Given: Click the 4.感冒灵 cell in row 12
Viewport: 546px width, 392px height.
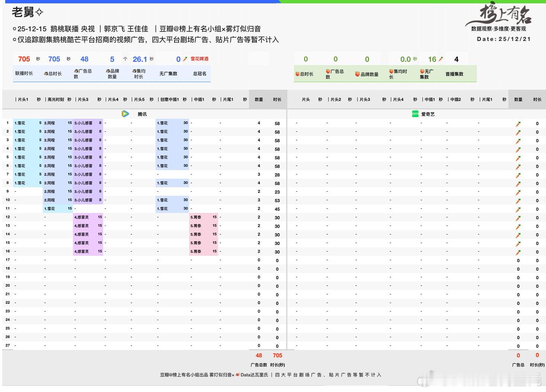Looking at the screenshot, I should point(88,217).
